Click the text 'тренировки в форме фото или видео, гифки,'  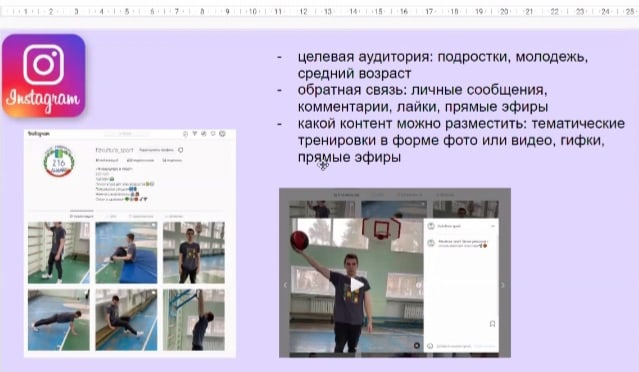pos(451,141)
